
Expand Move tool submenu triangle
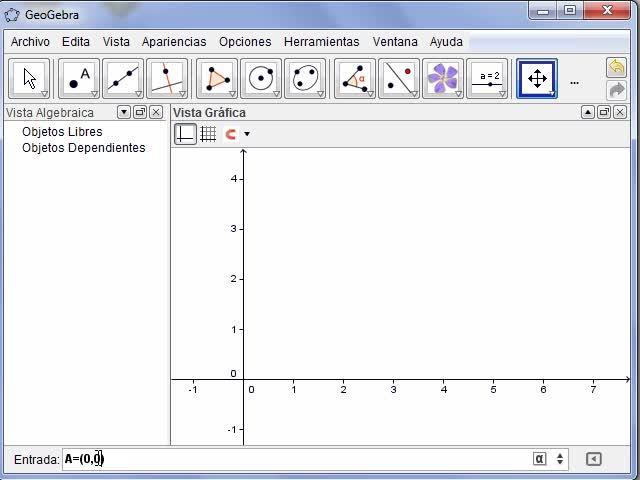pos(44,94)
